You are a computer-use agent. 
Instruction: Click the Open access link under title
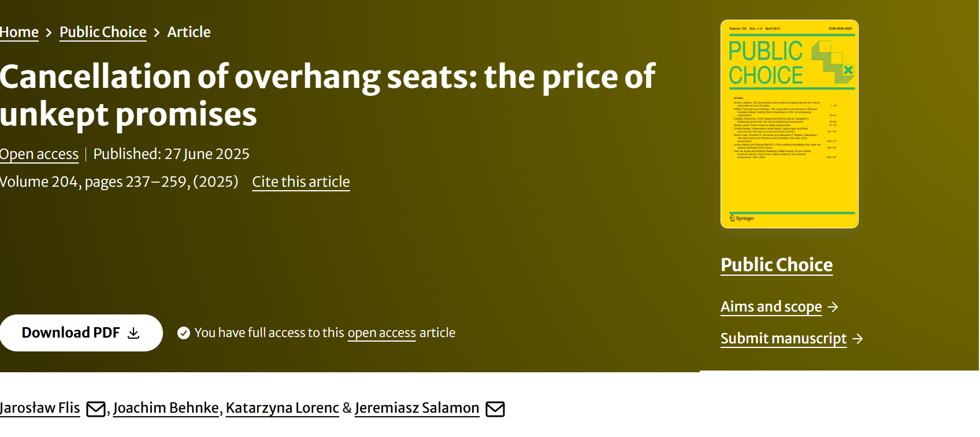click(x=39, y=154)
